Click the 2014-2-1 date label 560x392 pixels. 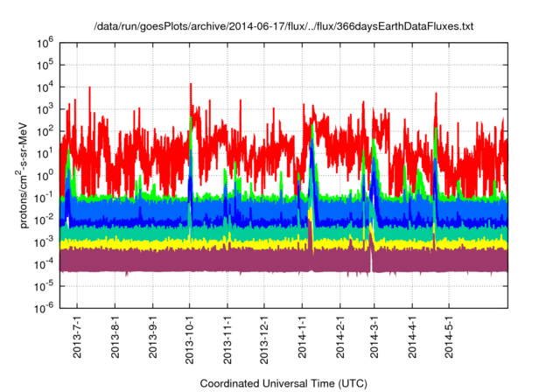(340, 337)
